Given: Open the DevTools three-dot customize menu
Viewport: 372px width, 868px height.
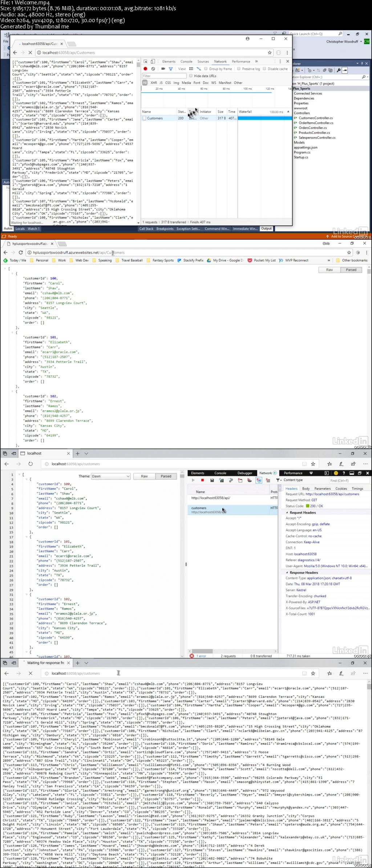Looking at the screenshot, I should [281, 61].
